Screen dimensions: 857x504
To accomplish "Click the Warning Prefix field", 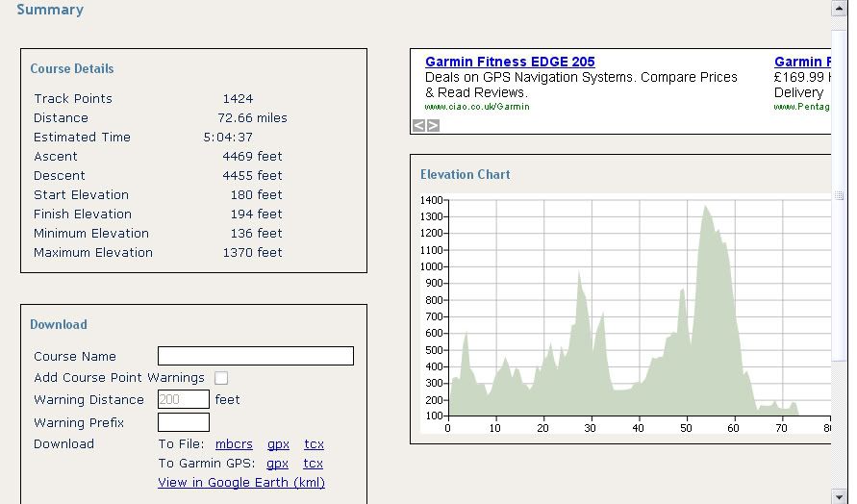I will tap(184, 422).
